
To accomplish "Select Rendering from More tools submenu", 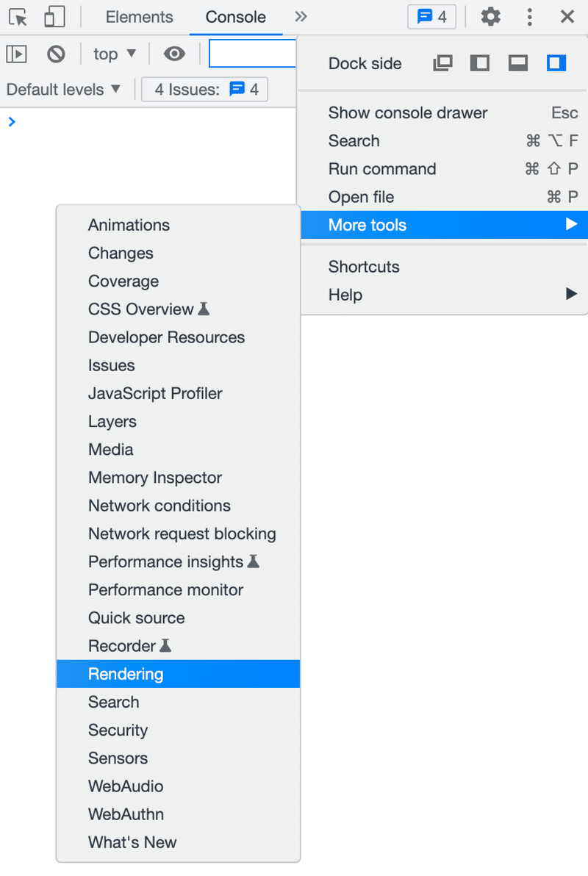I will tap(126, 674).
